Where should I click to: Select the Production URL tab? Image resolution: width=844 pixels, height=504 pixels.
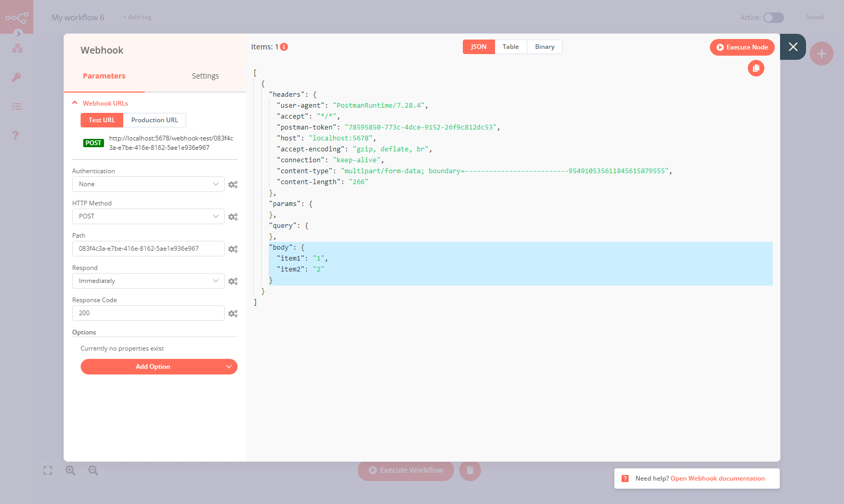click(x=154, y=120)
